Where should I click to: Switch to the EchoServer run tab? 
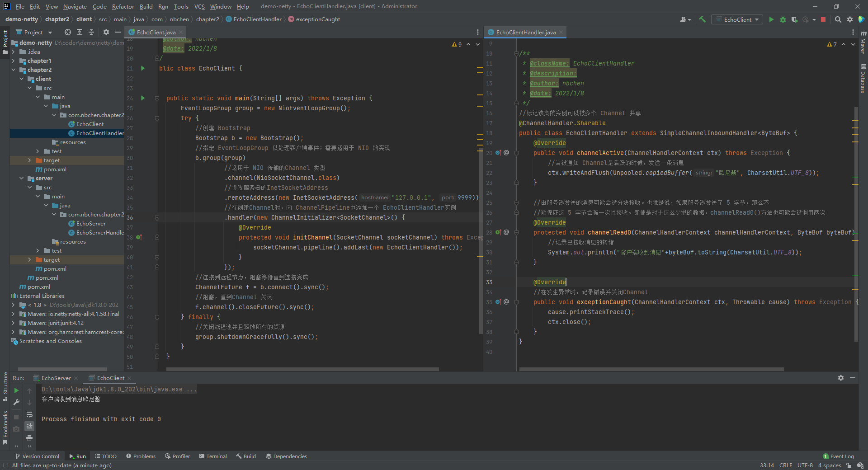[x=56, y=378]
